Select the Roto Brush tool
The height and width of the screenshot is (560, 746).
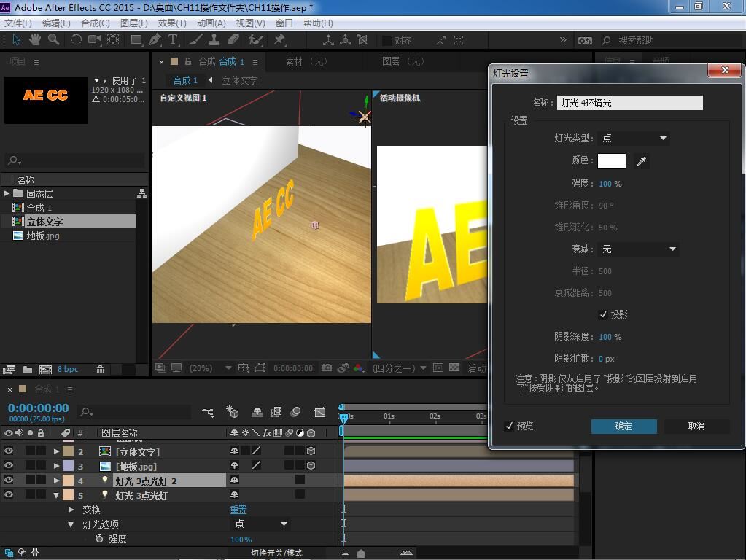[256, 40]
